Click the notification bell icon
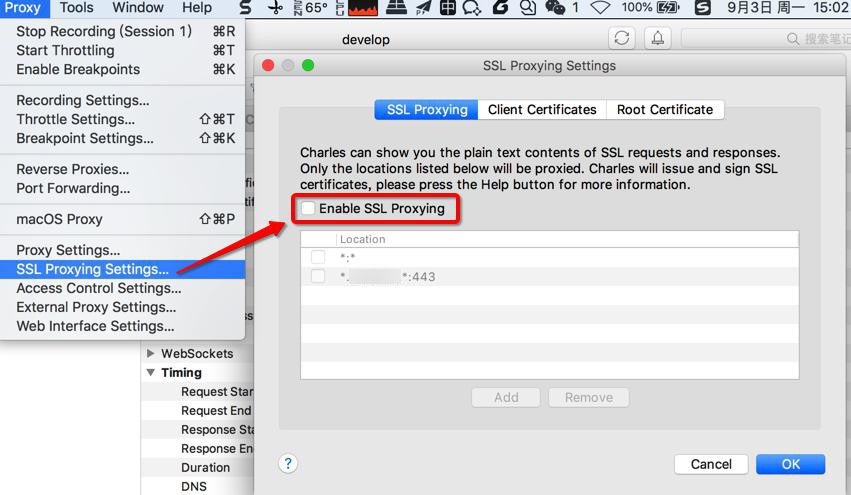851x495 pixels. point(658,38)
